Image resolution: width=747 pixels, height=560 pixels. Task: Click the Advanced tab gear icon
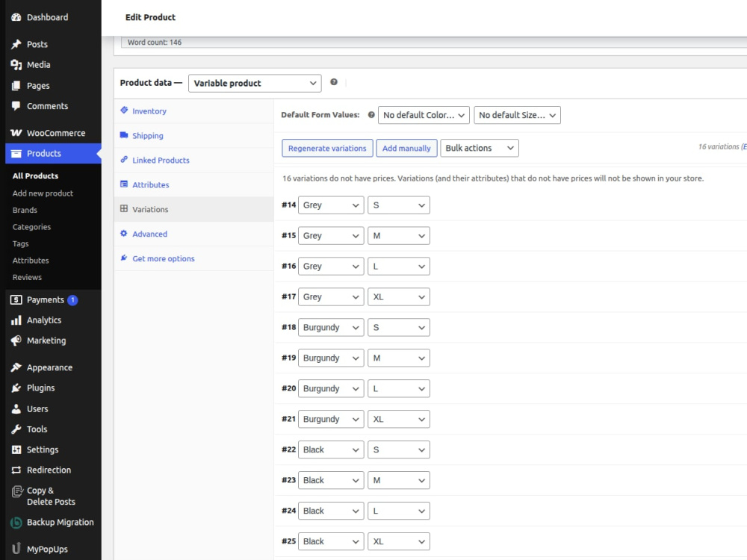point(124,233)
